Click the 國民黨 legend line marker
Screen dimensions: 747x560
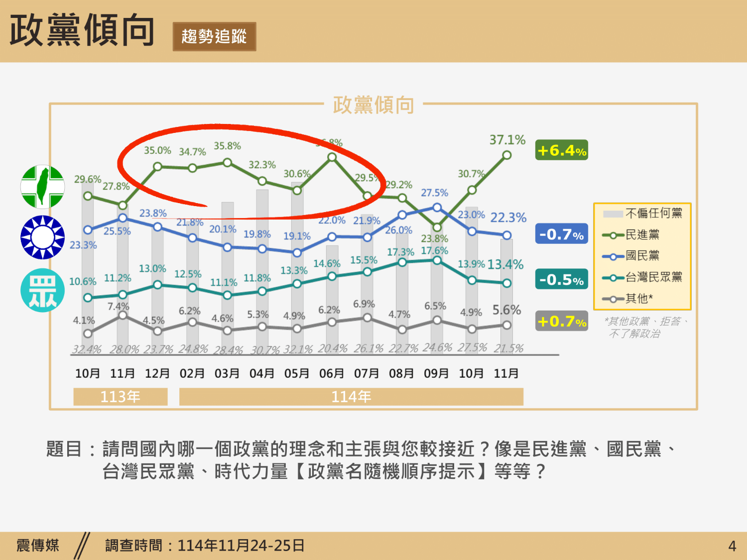[613, 257]
